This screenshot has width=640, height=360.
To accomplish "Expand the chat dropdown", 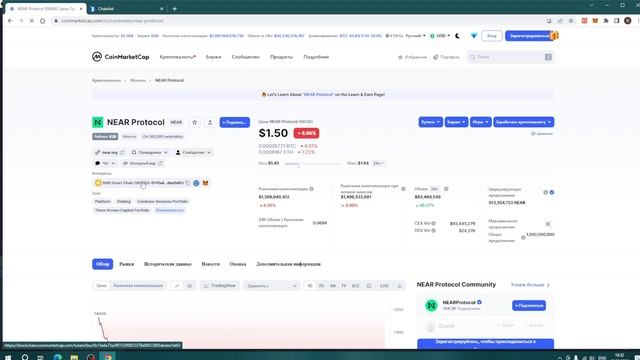I will (x=104, y=163).
